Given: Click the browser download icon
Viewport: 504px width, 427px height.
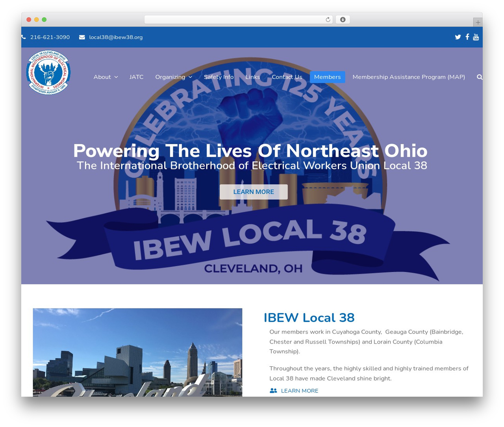Looking at the screenshot, I should pyautogui.click(x=343, y=20).
